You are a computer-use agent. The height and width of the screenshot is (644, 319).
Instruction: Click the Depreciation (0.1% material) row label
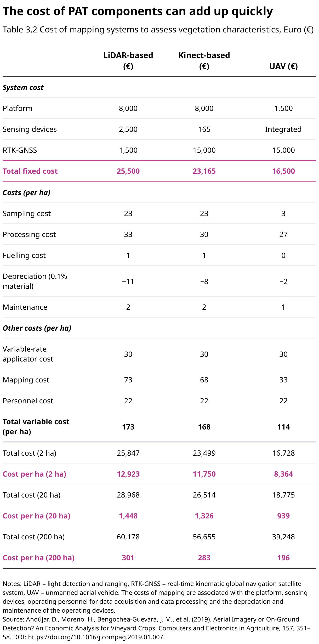click(35, 281)
